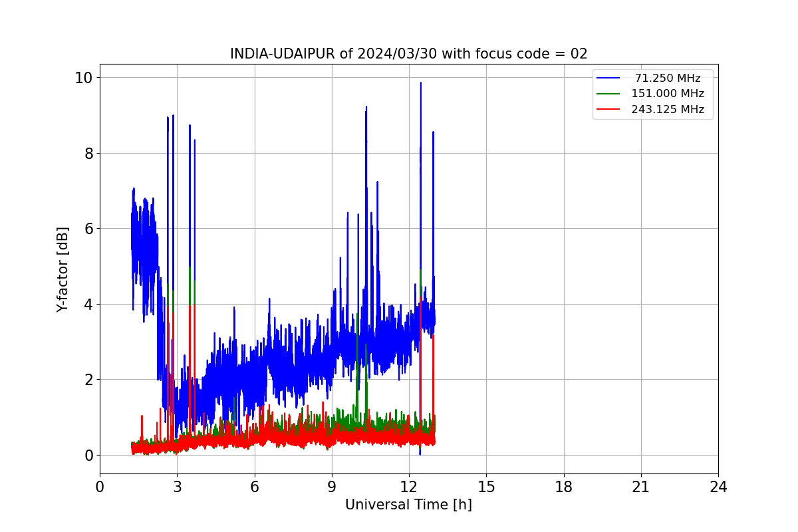Click y-axis tick label 4
This screenshot has height=532, width=798.
coord(88,304)
